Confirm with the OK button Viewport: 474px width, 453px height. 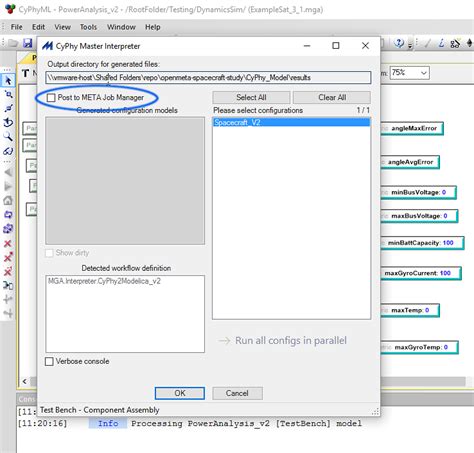[180, 393]
